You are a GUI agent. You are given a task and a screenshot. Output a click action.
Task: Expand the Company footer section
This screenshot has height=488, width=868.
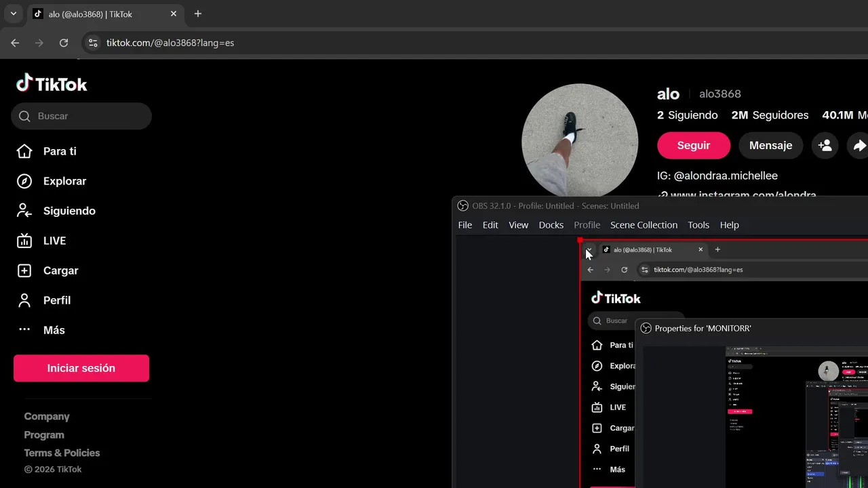47,416
